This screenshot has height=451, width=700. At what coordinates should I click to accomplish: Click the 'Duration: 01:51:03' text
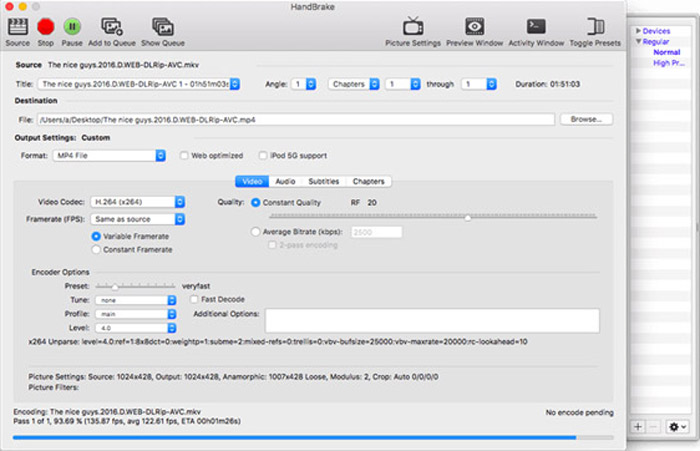coord(547,84)
